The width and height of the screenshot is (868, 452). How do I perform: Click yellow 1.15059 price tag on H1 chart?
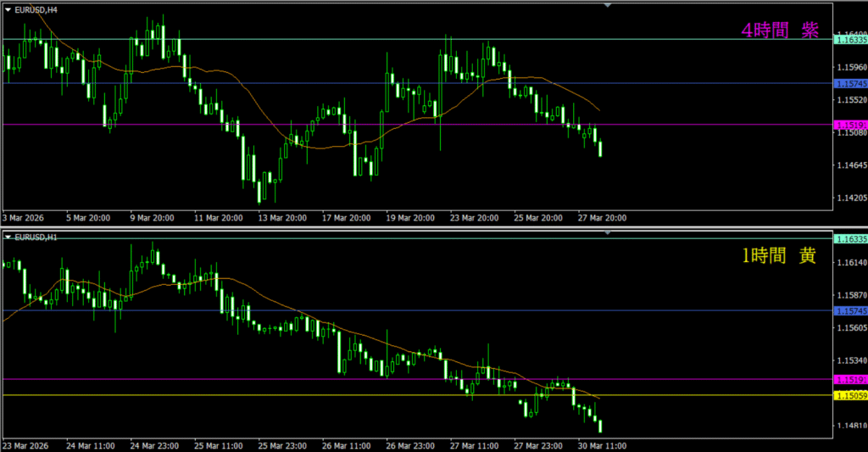pos(850,395)
